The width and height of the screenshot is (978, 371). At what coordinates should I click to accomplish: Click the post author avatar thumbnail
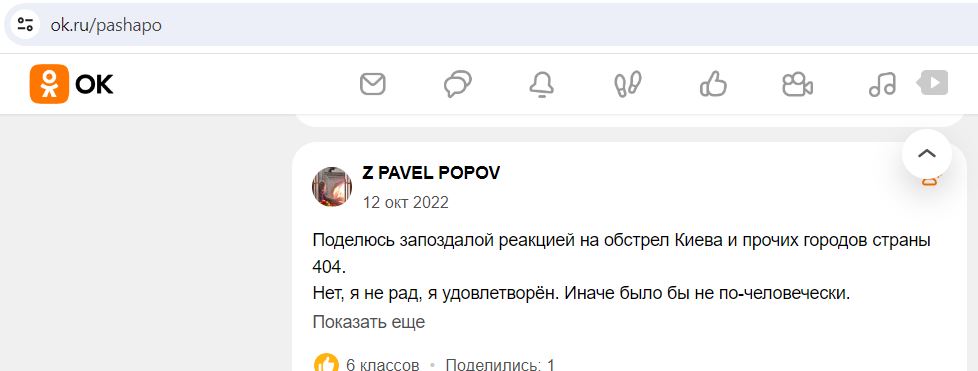click(332, 186)
